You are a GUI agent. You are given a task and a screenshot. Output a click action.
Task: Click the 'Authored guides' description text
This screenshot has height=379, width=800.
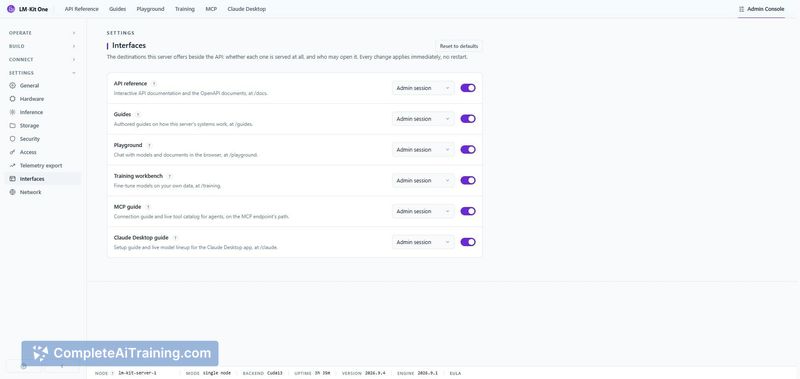[x=183, y=124]
